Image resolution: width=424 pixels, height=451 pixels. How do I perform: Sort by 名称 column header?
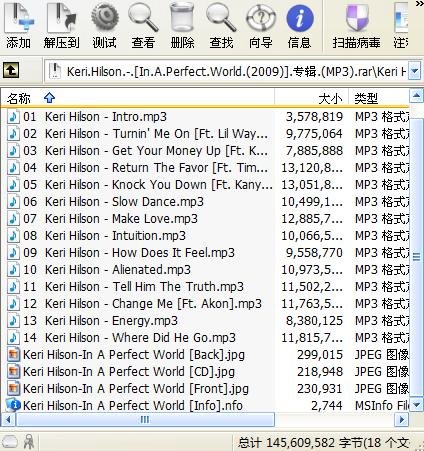tap(137, 98)
